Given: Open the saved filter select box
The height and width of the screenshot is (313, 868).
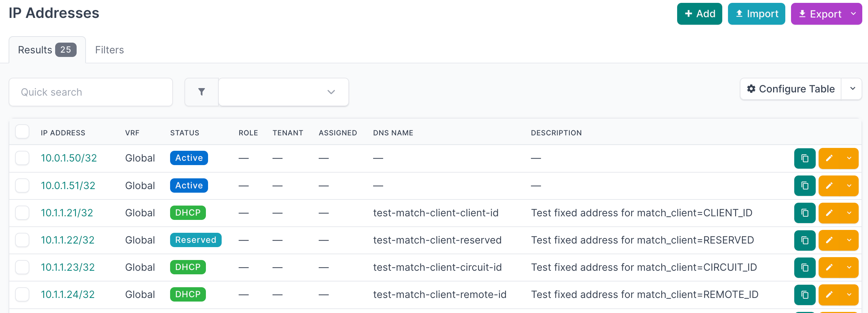Looking at the screenshot, I should [x=284, y=92].
